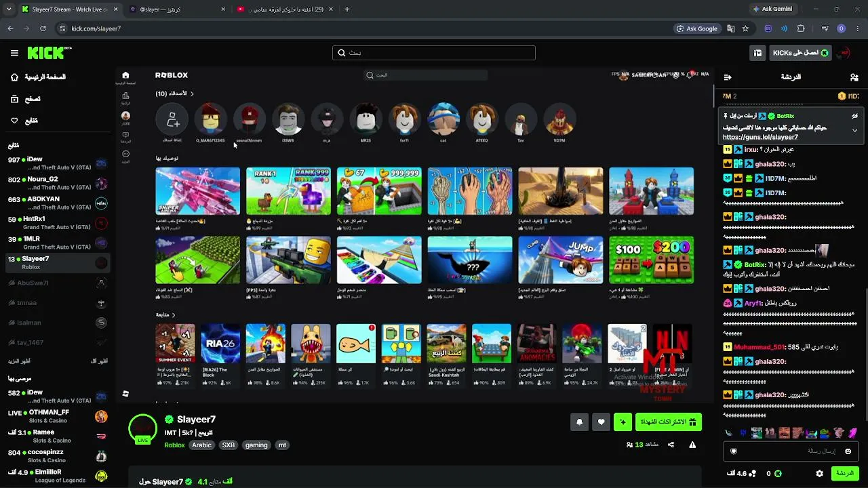The image size is (868, 488).
Task: Open cocospinzz recommended channel
Action: click(58, 456)
